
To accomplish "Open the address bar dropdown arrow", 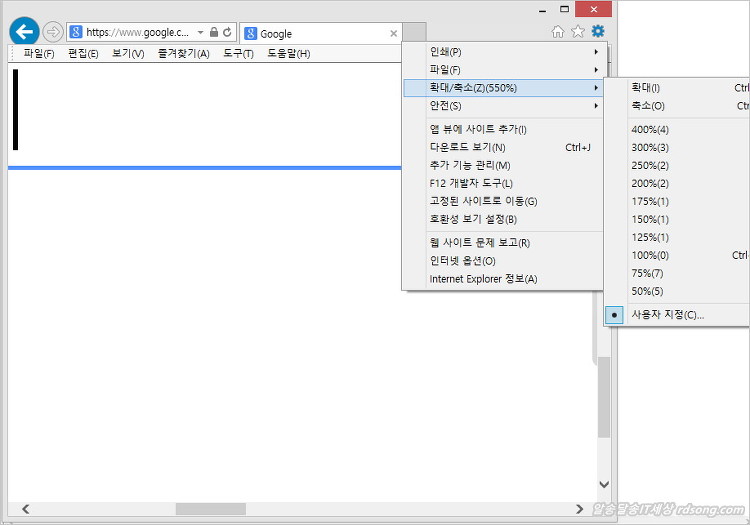I will [x=200, y=33].
